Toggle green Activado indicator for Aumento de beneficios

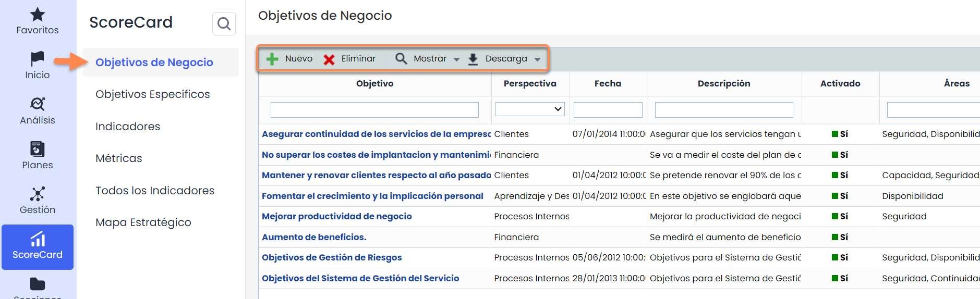pyautogui.click(x=834, y=237)
